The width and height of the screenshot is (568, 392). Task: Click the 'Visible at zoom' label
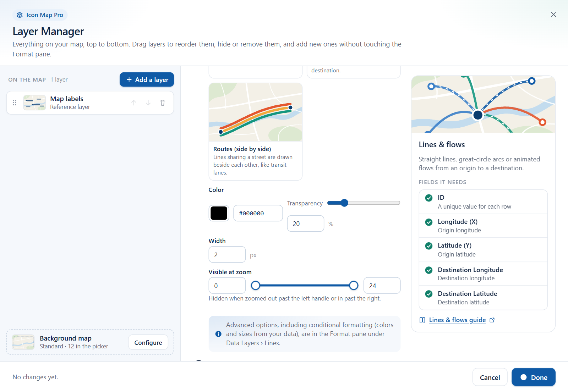(x=230, y=272)
